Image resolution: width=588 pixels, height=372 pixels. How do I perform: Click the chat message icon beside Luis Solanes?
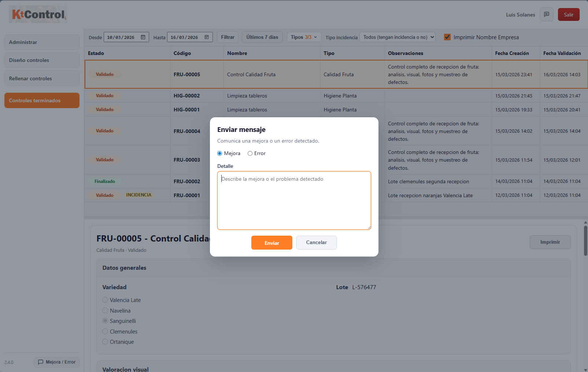coord(546,15)
